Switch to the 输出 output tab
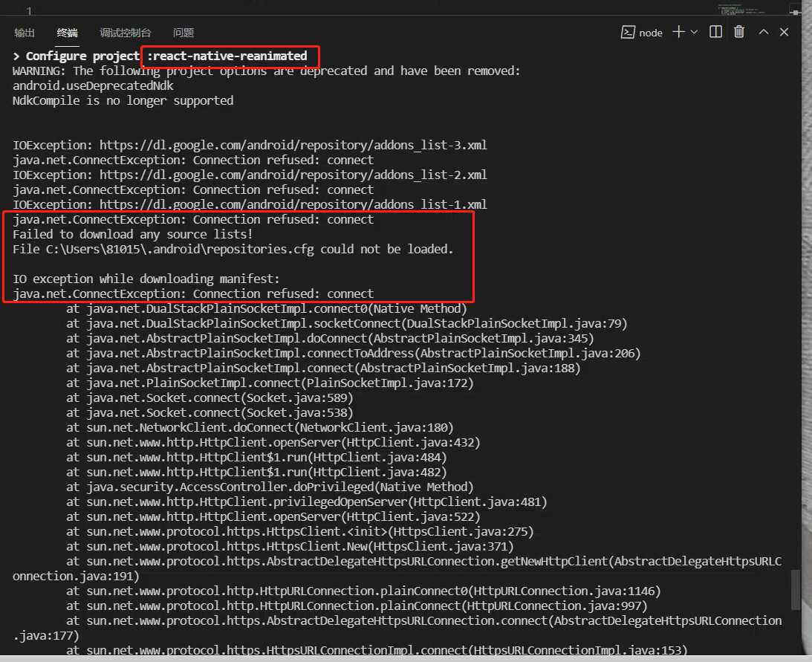 25,33
